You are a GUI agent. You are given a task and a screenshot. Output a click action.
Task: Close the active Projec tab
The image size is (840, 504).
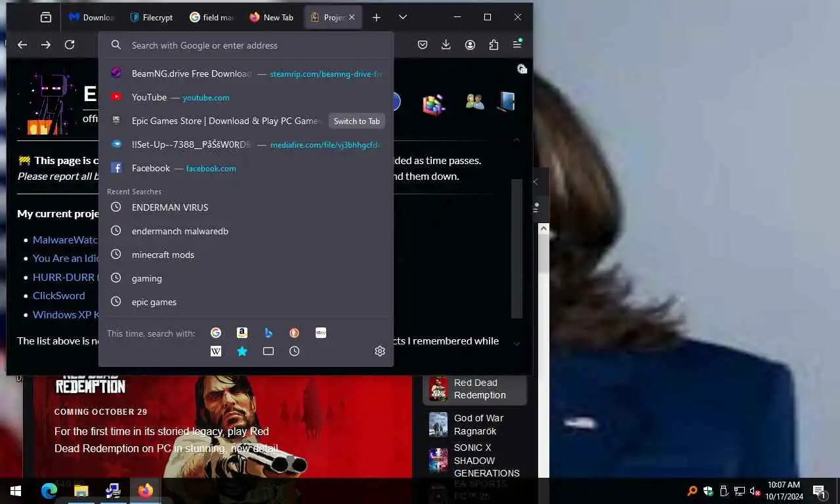(x=352, y=18)
